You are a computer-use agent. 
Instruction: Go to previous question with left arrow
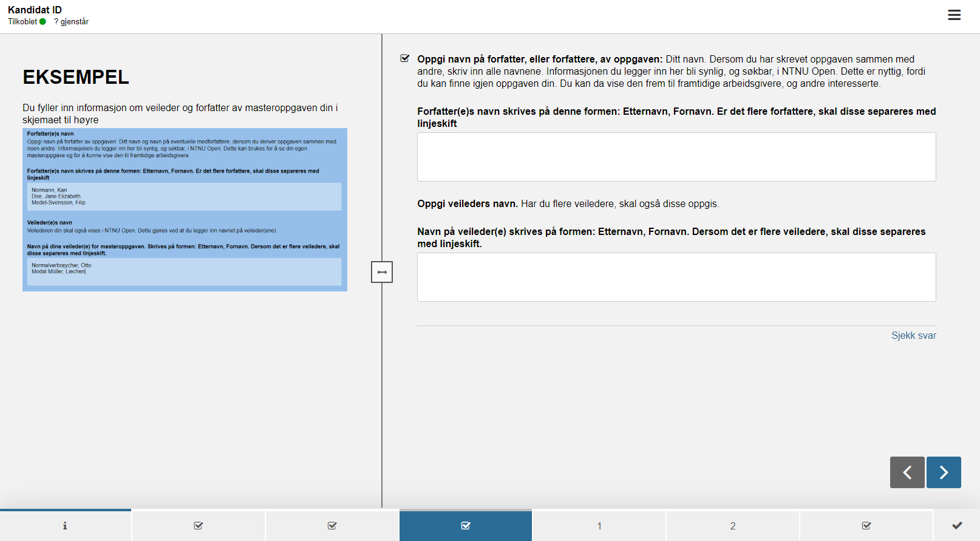click(x=907, y=472)
